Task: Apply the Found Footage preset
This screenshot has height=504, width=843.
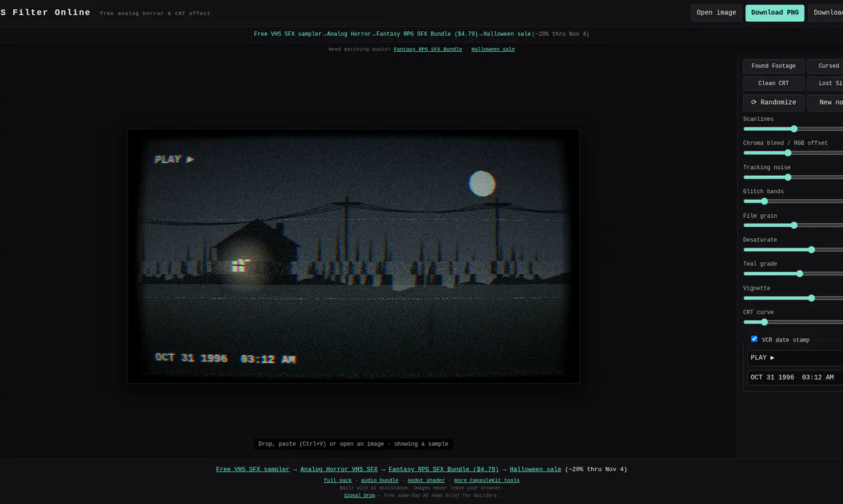Action: [773, 66]
